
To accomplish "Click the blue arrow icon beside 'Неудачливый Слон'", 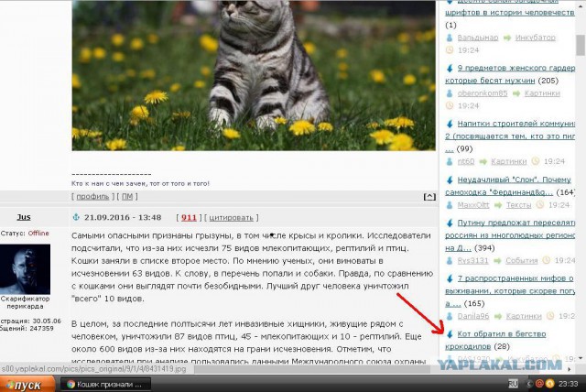I will 450,180.
